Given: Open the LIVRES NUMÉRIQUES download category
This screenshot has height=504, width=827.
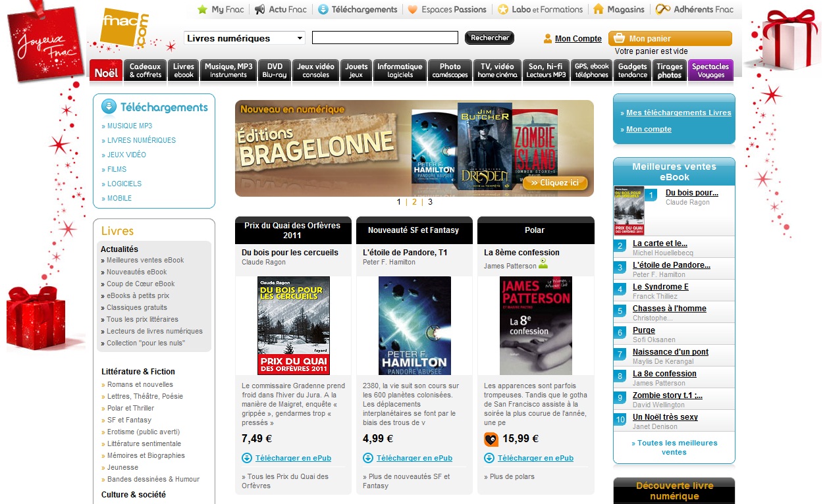Looking at the screenshot, I should 142,140.
